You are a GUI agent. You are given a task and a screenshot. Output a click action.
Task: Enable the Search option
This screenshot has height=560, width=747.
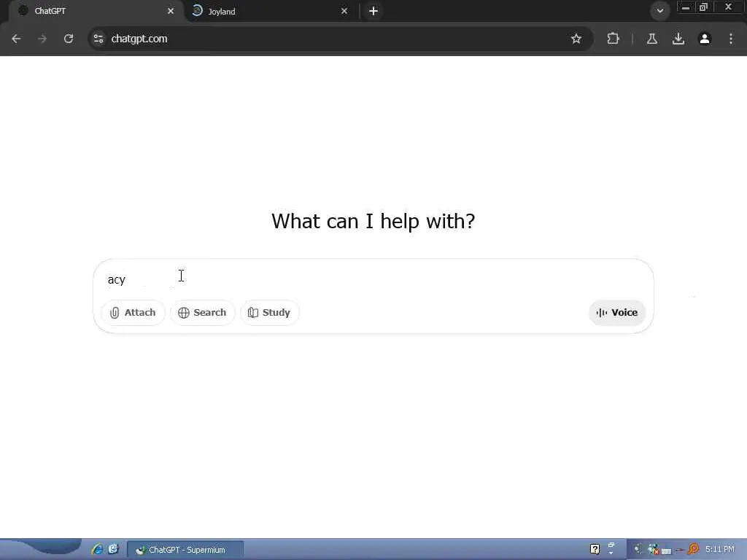203,312
